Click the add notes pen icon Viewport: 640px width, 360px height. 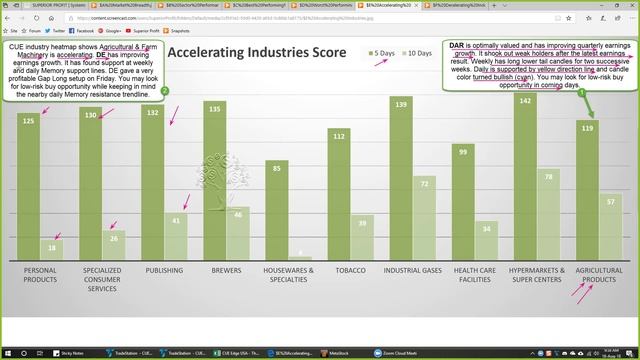click(603, 18)
